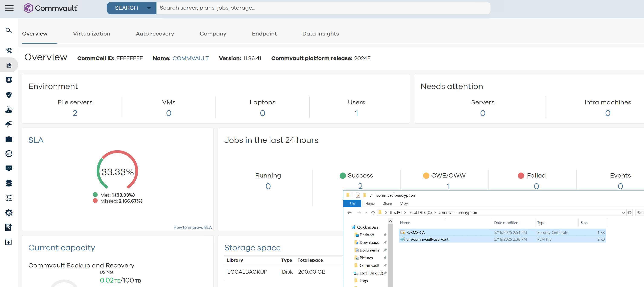Switch to the Auto recovery tab
This screenshot has width=644, height=287.
[155, 34]
